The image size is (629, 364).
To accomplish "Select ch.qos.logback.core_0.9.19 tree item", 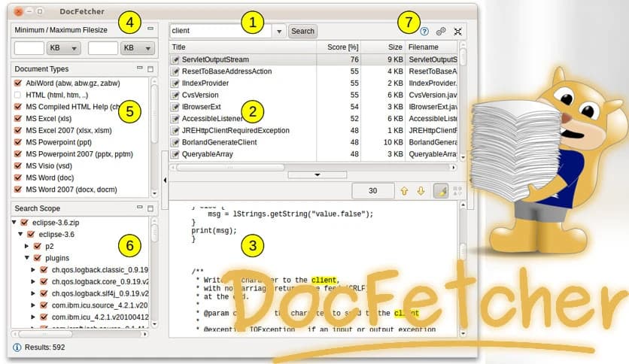I will coord(100,282).
